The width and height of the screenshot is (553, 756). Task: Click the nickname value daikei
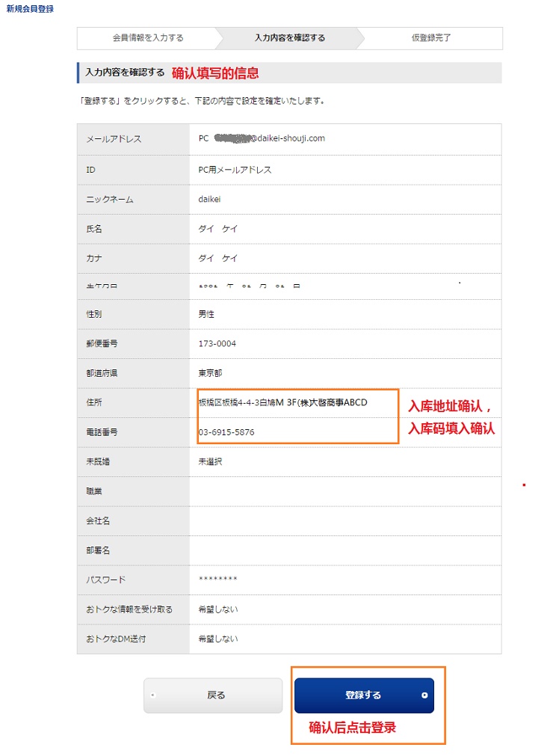click(x=209, y=200)
